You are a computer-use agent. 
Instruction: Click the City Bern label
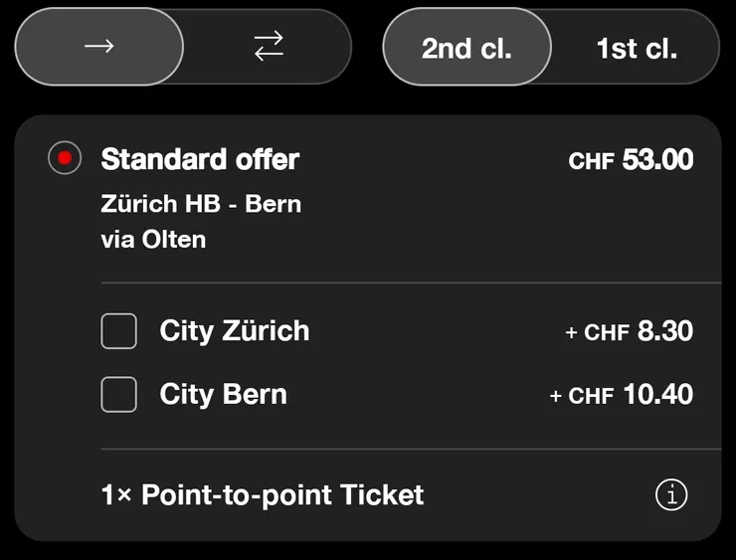(223, 394)
